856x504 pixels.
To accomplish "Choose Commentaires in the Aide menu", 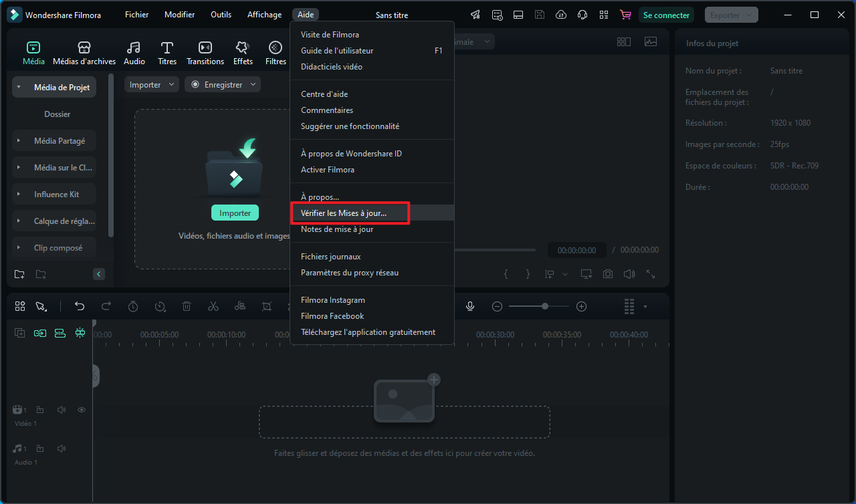I will [x=372, y=110].
